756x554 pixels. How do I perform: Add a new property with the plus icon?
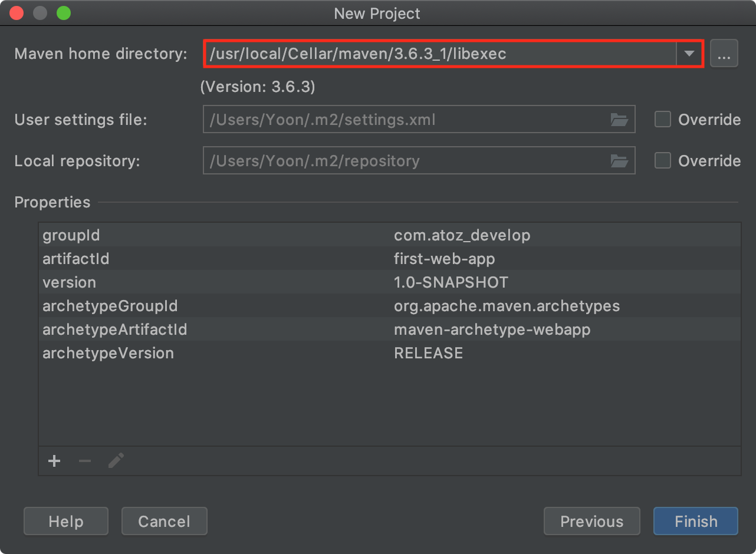(54, 461)
